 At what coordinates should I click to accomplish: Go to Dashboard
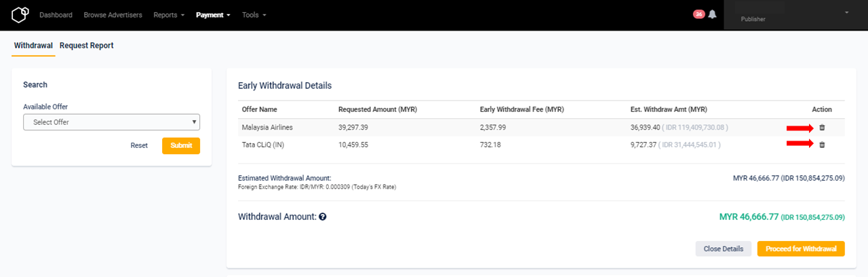(56, 15)
